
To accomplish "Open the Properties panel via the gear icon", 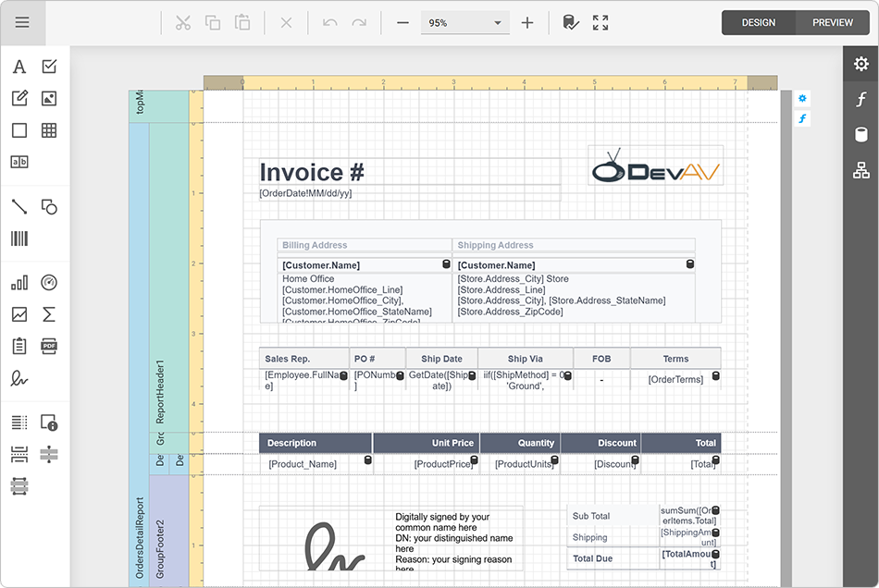I will click(861, 64).
